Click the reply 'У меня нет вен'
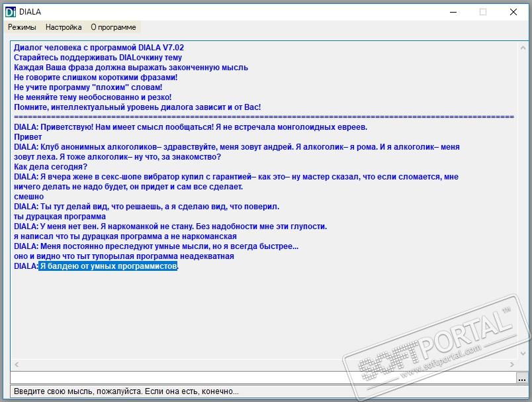532x402 pixels. pos(69,226)
